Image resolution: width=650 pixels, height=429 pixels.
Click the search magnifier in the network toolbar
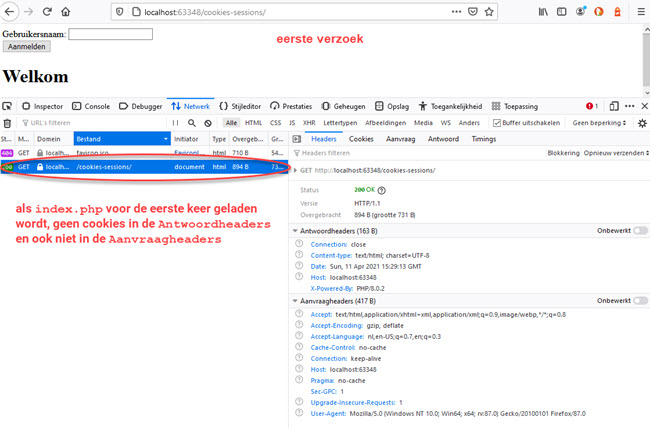[192, 123]
